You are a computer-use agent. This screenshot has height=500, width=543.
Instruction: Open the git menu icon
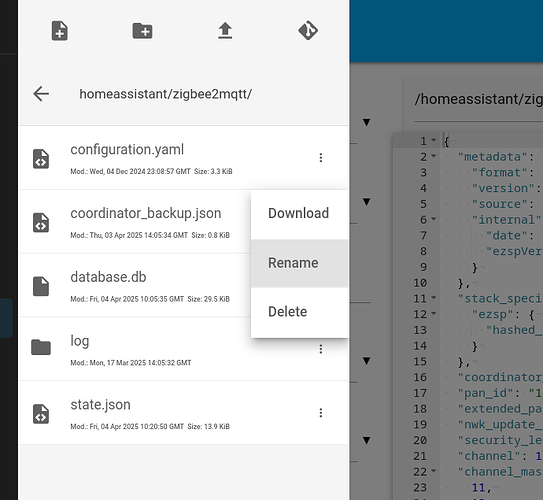(308, 30)
